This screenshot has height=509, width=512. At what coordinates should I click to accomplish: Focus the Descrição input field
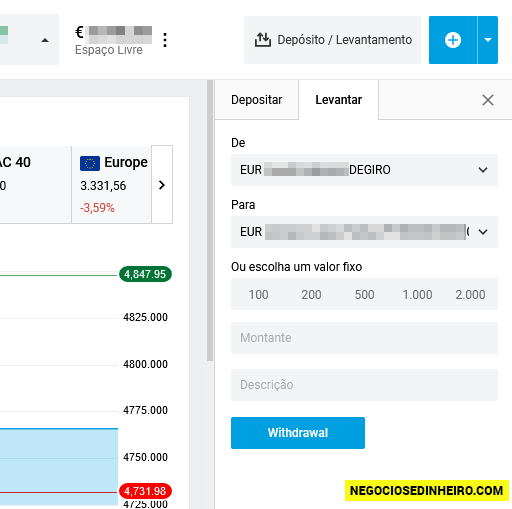pyautogui.click(x=364, y=385)
